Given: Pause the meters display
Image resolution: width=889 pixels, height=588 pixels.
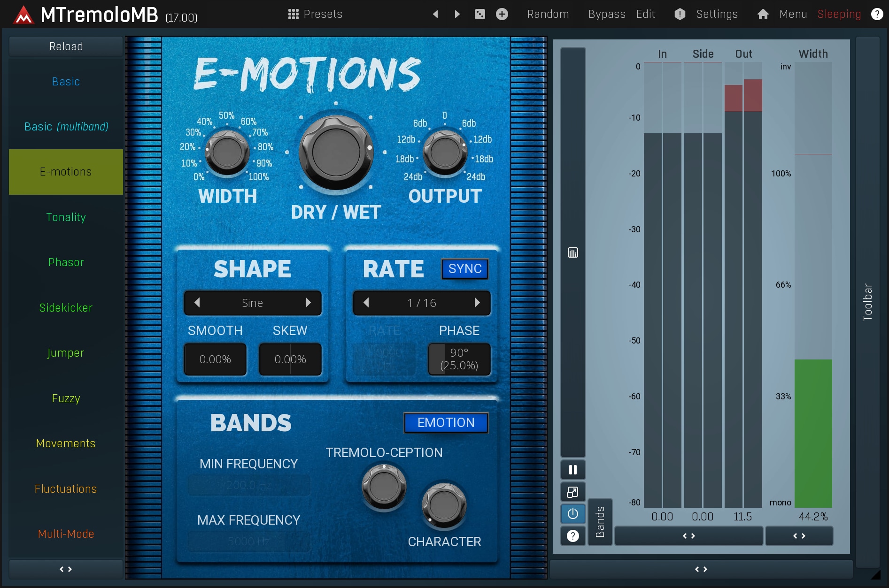Looking at the screenshot, I should pyautogui.click(x=572, y=470).
